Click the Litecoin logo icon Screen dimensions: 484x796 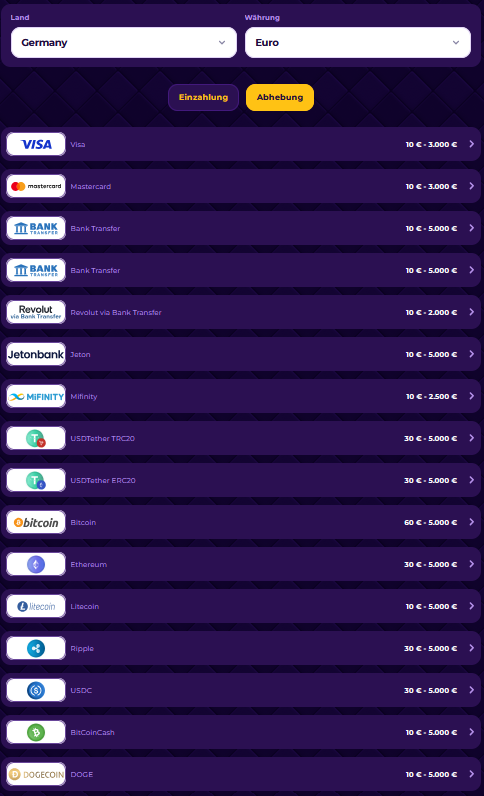[x=36, y=606]
